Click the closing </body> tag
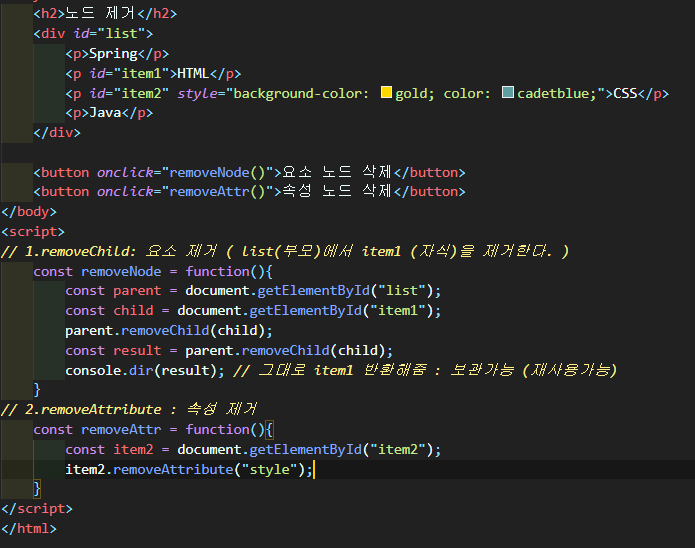Viewport: 695px width, 548px height. pos(29,211)
